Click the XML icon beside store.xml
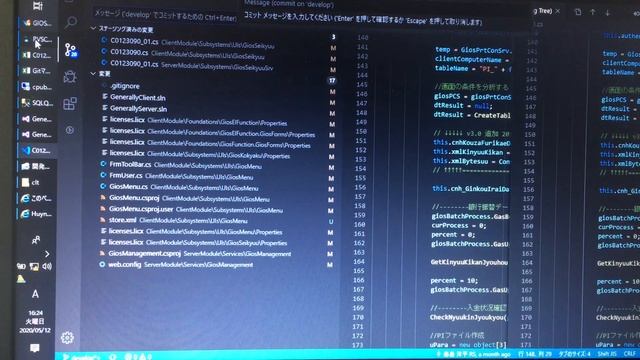640x360 pixels. pos(102,220)
